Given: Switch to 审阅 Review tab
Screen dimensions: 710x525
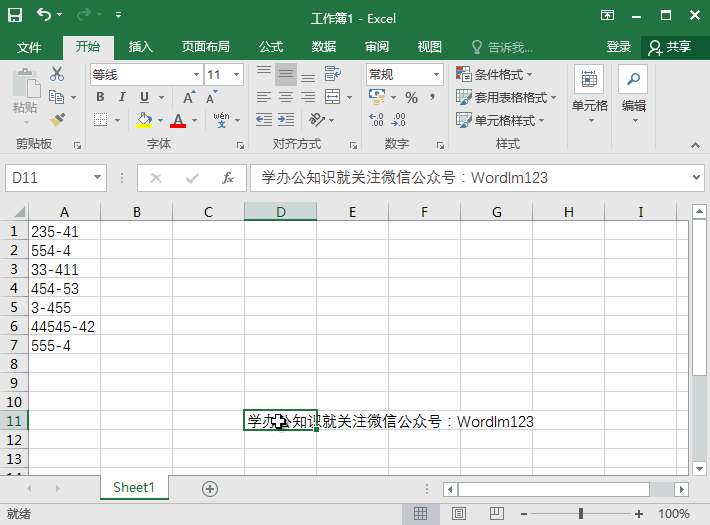Looking at the screenshot, I should [377, 47].
